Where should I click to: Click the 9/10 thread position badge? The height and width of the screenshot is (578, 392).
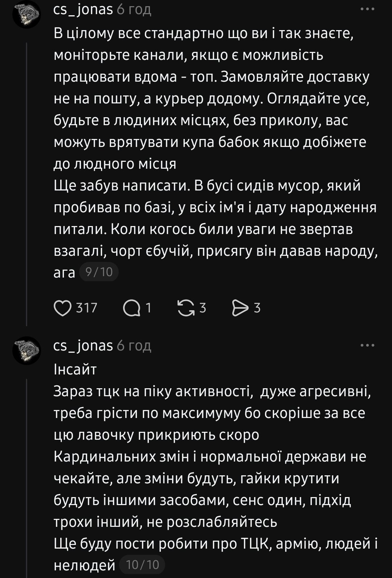coord(99,272)
